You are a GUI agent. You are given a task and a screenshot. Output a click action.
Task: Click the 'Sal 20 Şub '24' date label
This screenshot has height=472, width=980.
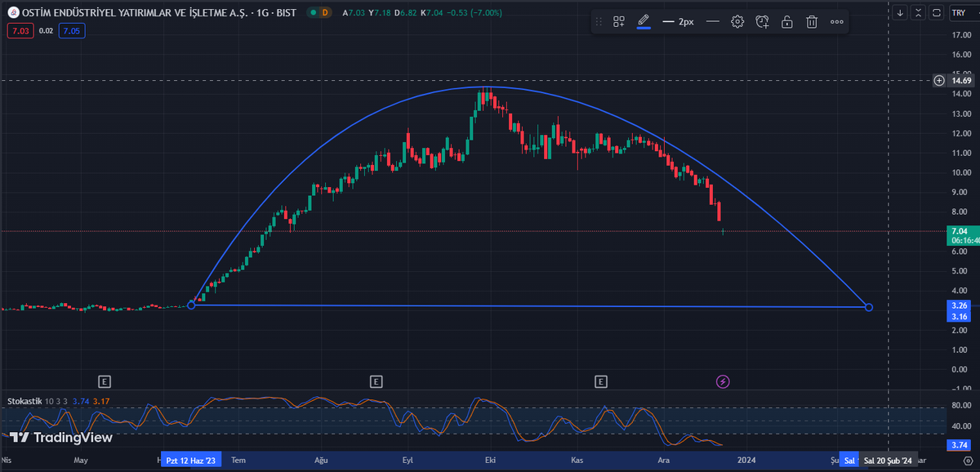click(x=890, y=461)
